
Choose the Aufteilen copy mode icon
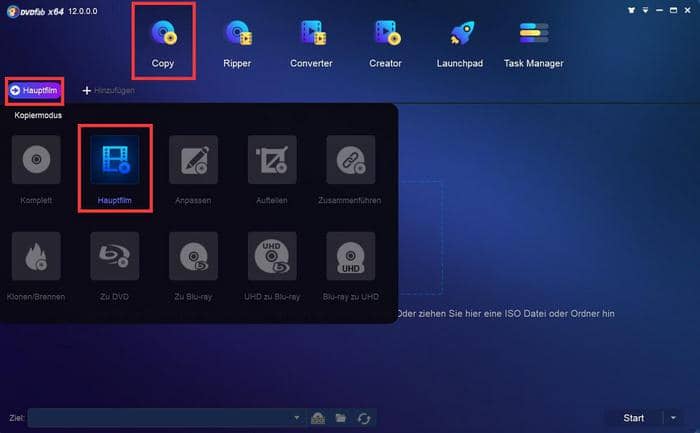272,159
